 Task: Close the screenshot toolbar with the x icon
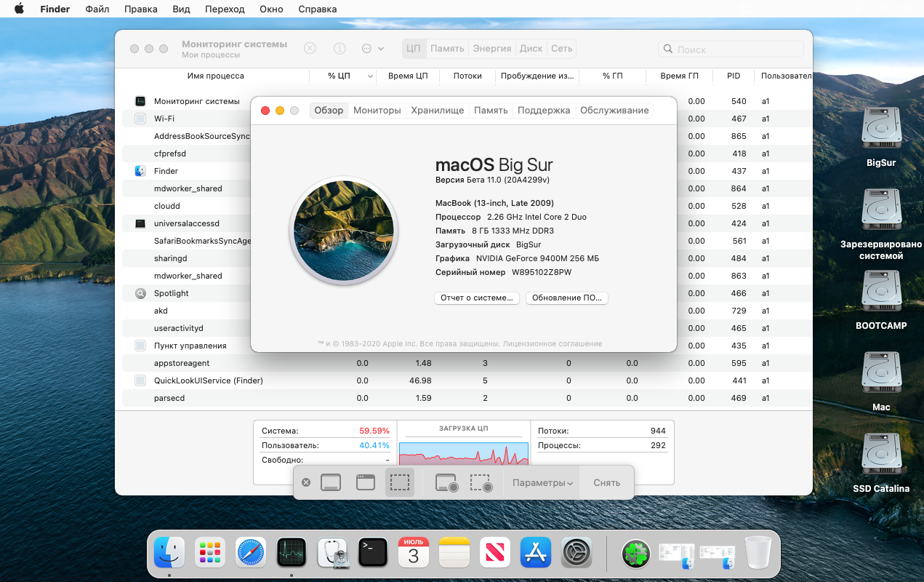click(x=306, y=482)
